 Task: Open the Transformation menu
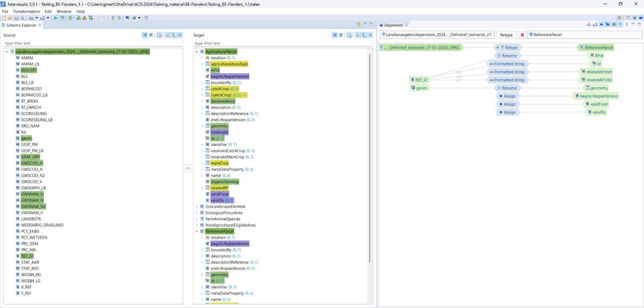point(26,11)
